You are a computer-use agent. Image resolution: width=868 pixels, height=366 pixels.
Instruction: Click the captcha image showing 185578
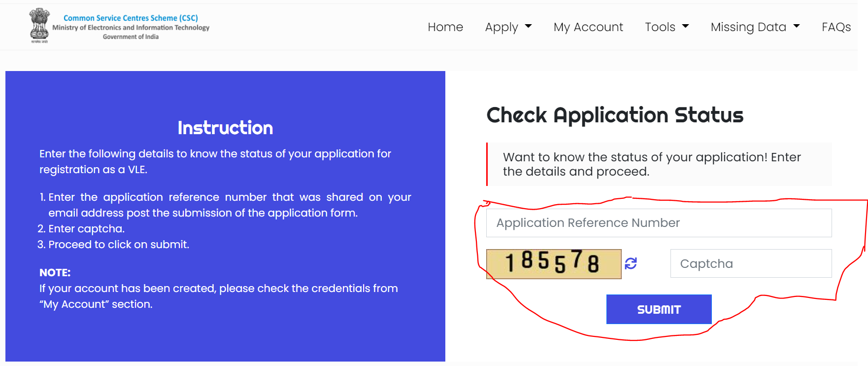pyautogui.click(x=554, y=264)
